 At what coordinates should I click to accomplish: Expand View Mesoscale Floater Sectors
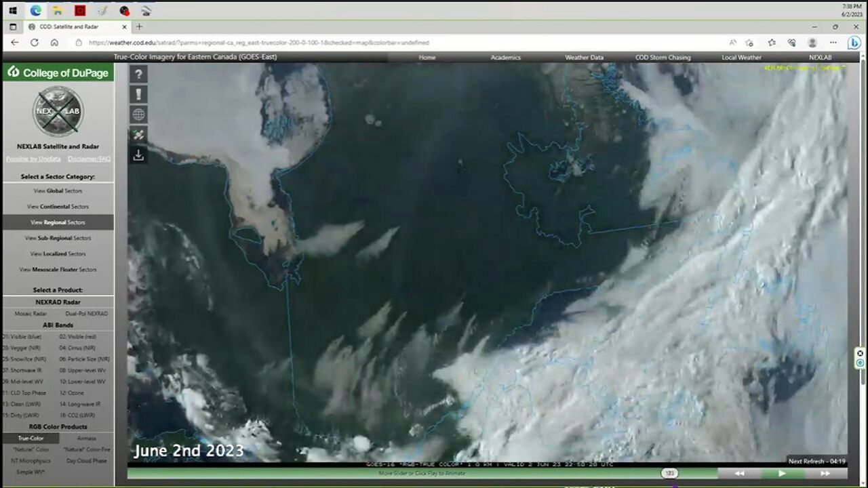pos(58,269)
